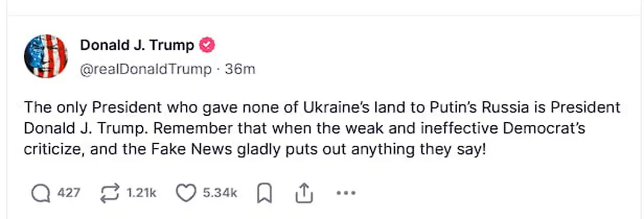This screenshot has width=644, height=219.
Task: Repost using the ReTruth arrows icon
Action: click(109, 194)
